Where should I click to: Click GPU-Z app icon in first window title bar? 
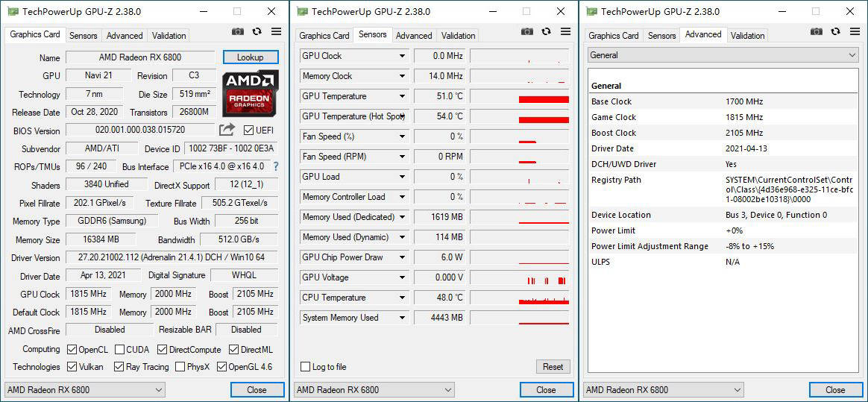click(x=13, y=11)
